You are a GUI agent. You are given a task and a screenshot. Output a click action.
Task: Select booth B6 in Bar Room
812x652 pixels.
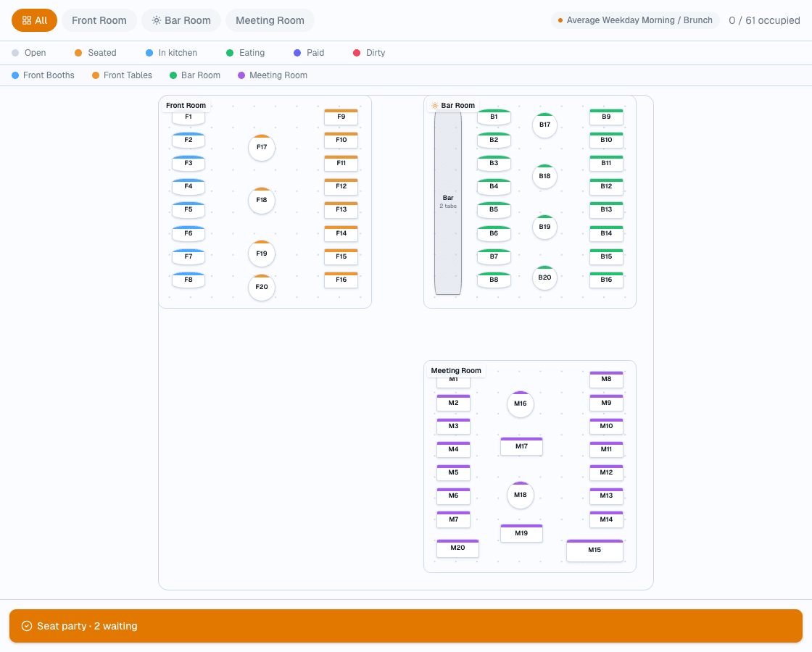[x=494, y=234]
